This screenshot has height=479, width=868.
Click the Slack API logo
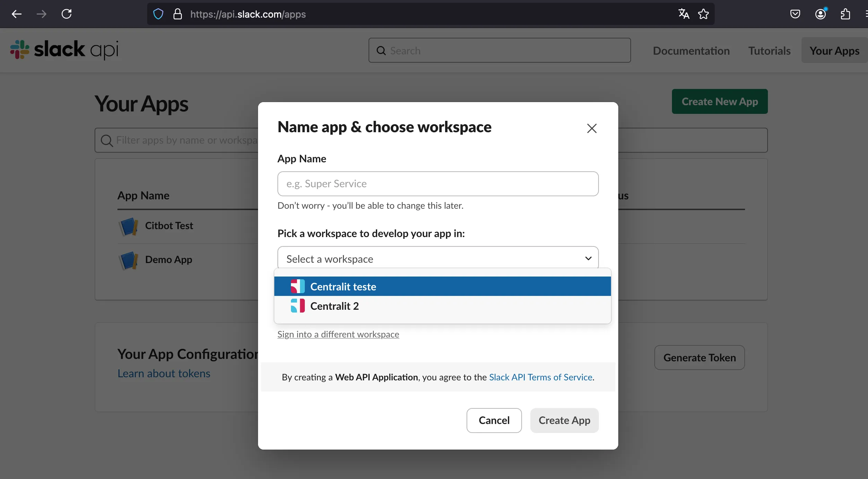pos(64,50)
